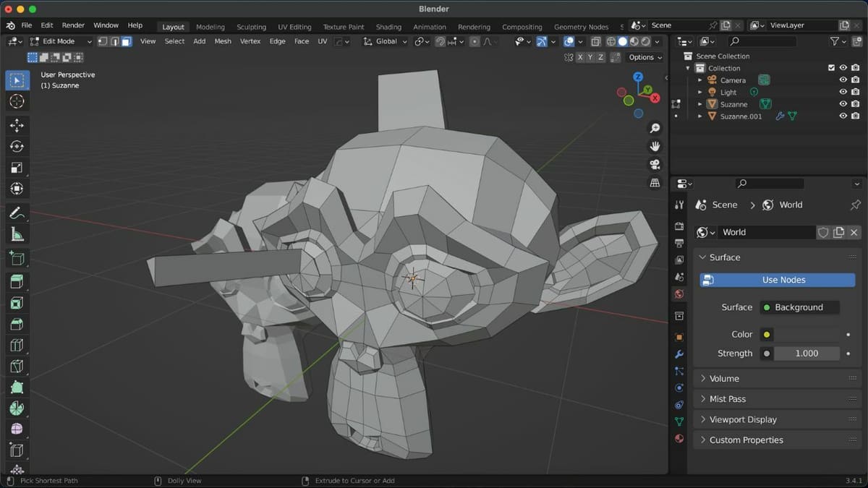The image size is (868, 488).
Task: Select the Measure tool
Action: (17, 234)
